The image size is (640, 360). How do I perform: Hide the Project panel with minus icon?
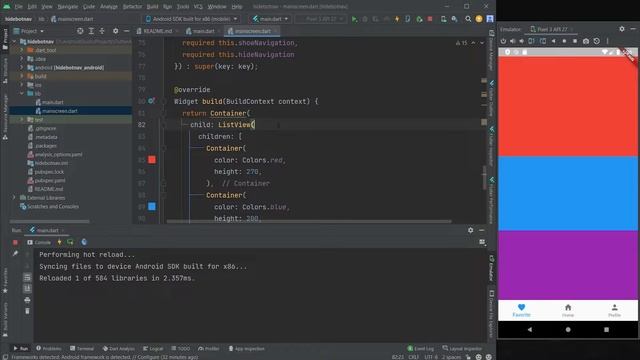[x=127, y=31]
